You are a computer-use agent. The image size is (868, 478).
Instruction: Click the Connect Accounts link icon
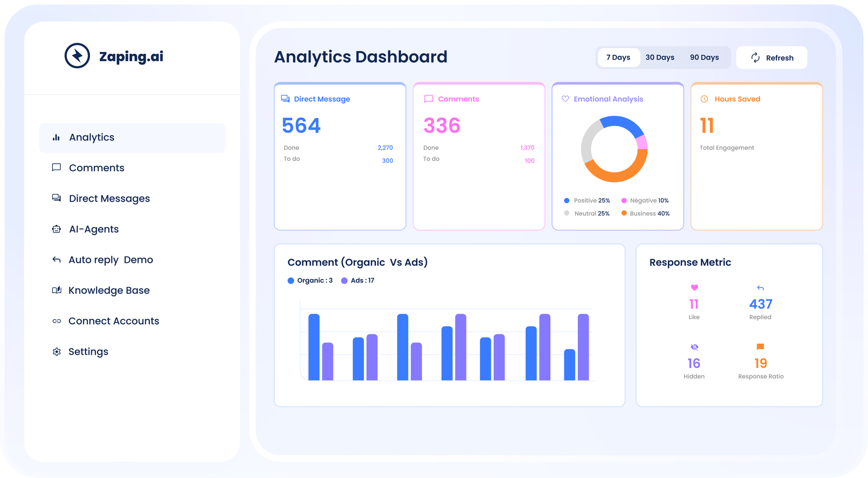[x=56, y=321]
